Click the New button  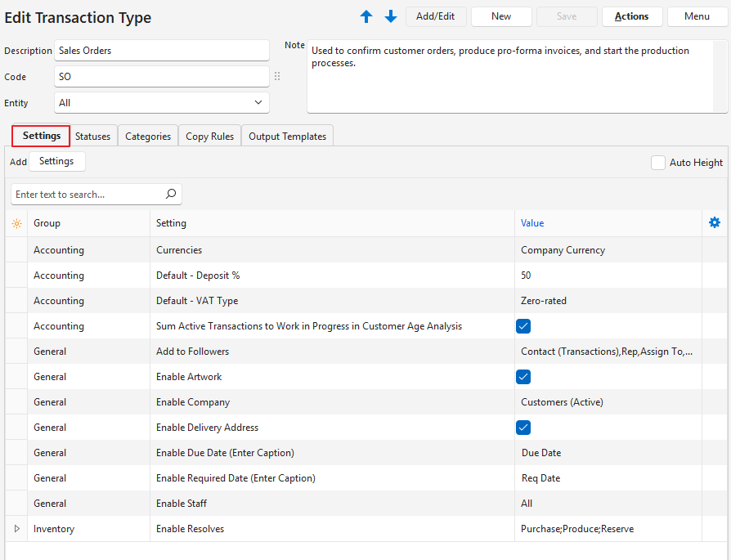click(501, 16)
